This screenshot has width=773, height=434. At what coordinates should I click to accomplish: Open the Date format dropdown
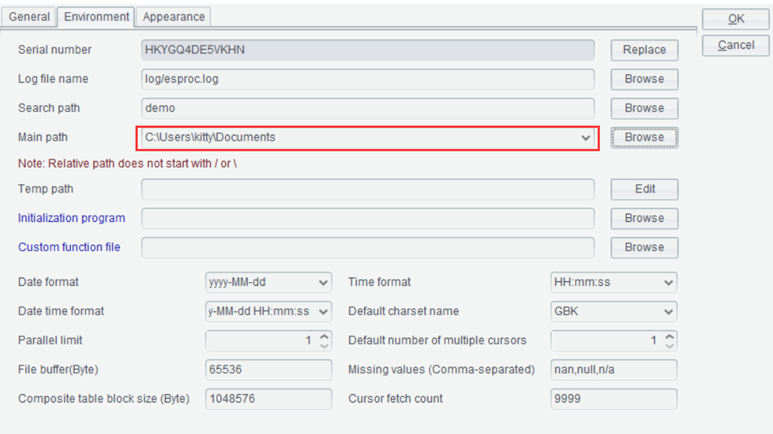point(323,283)
